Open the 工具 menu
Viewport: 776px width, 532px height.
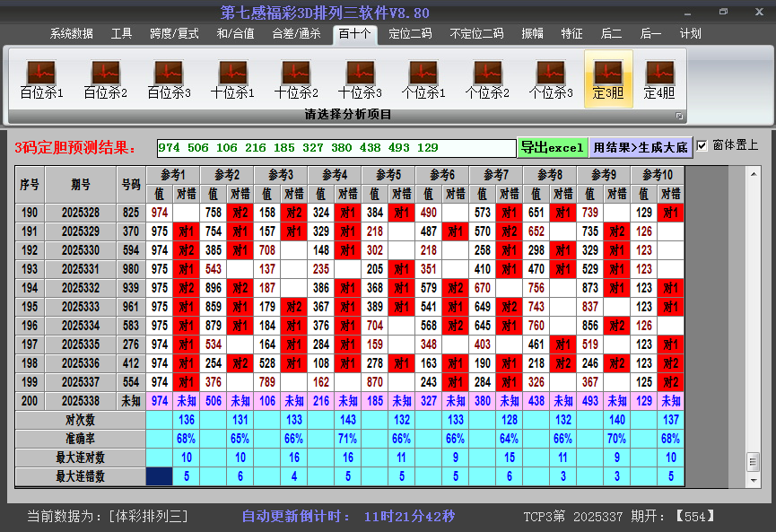click(121, 33)
